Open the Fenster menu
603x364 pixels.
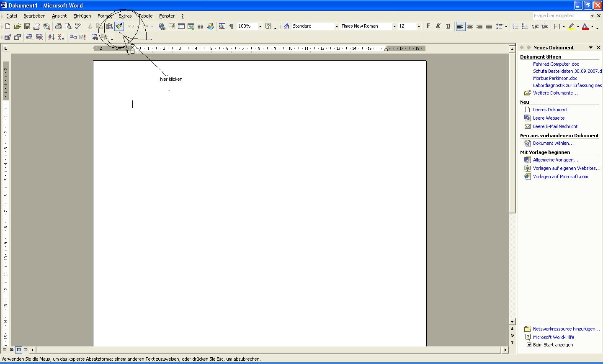point(167,16)
